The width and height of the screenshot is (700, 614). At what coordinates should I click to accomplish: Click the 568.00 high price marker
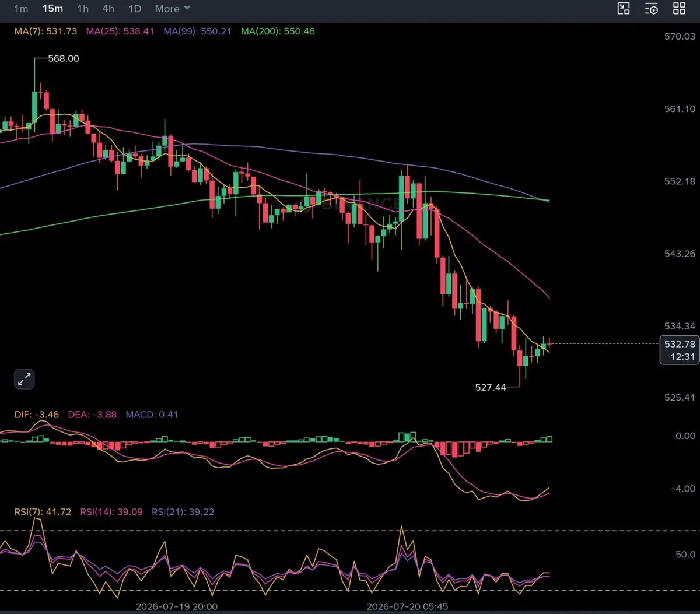(x=63, y=58)
